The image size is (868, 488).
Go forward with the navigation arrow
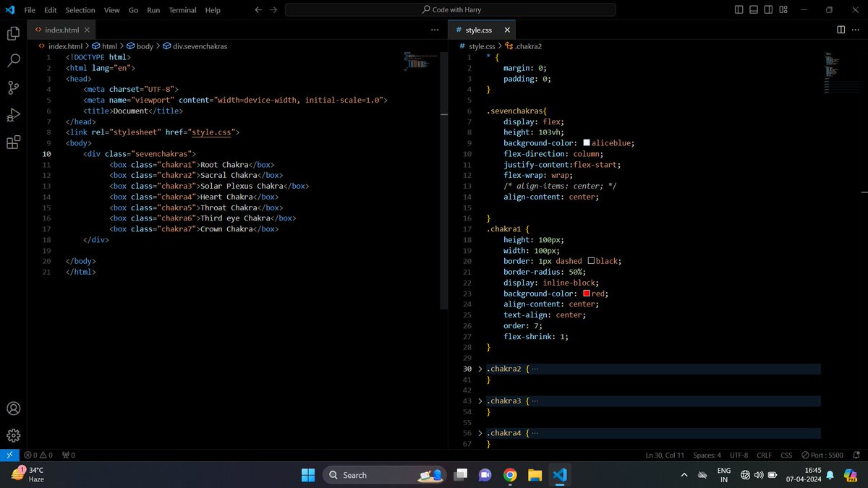(273, 10)
